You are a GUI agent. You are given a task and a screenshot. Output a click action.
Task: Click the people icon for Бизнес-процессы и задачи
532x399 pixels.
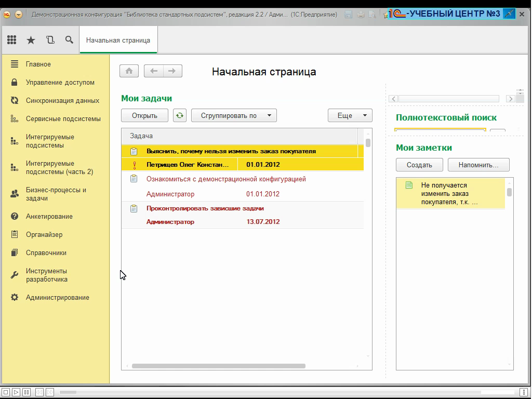14,194
